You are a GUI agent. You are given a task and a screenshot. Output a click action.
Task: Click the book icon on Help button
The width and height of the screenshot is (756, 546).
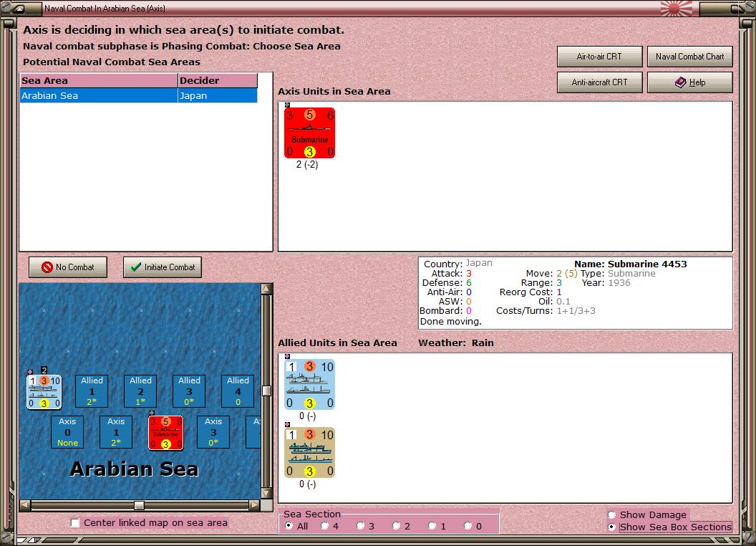point(680,82)
